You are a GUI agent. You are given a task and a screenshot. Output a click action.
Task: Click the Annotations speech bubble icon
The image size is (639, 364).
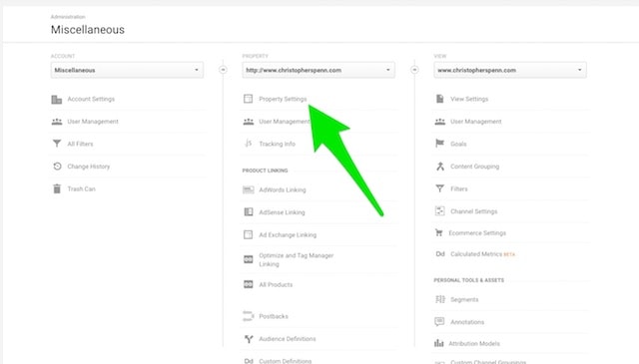click(x=439, y=322)
